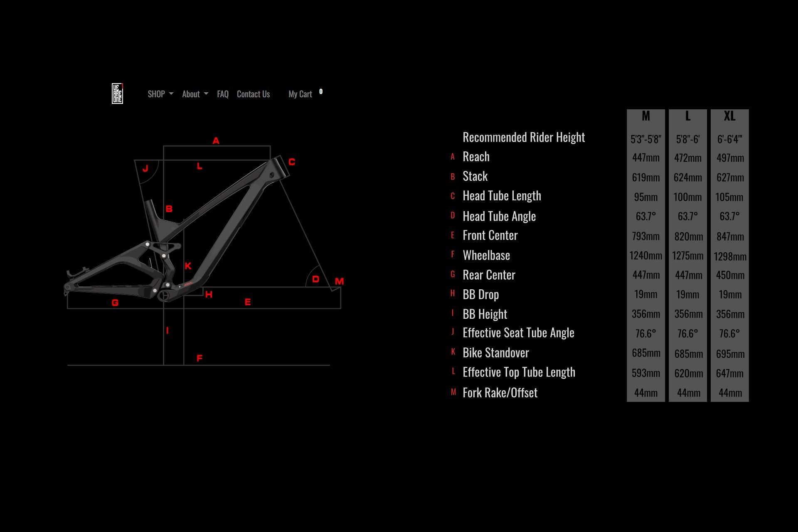798x532 pixels.
Task: Select the L size column header
Action: point(687,116)
